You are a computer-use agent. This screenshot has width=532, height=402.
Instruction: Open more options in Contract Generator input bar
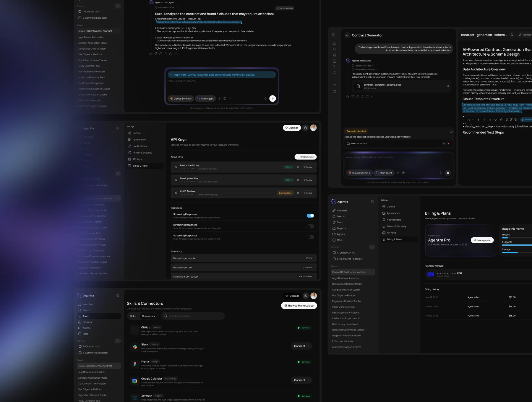pos(408,173)
